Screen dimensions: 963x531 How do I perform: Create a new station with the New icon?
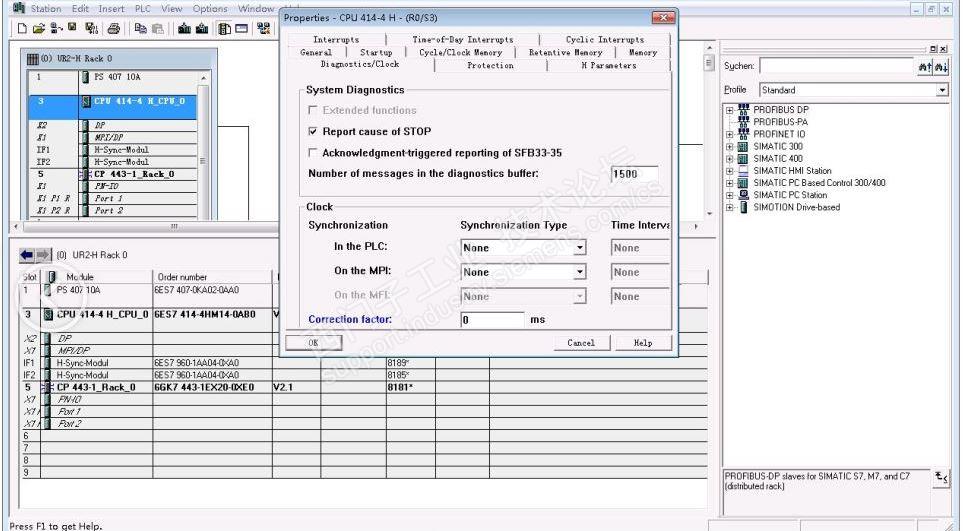click(22, 28)
